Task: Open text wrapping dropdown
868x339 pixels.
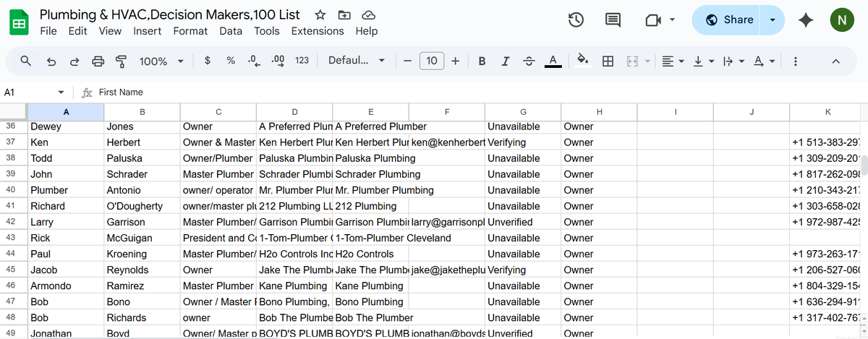Action: [x=733, y=61]
